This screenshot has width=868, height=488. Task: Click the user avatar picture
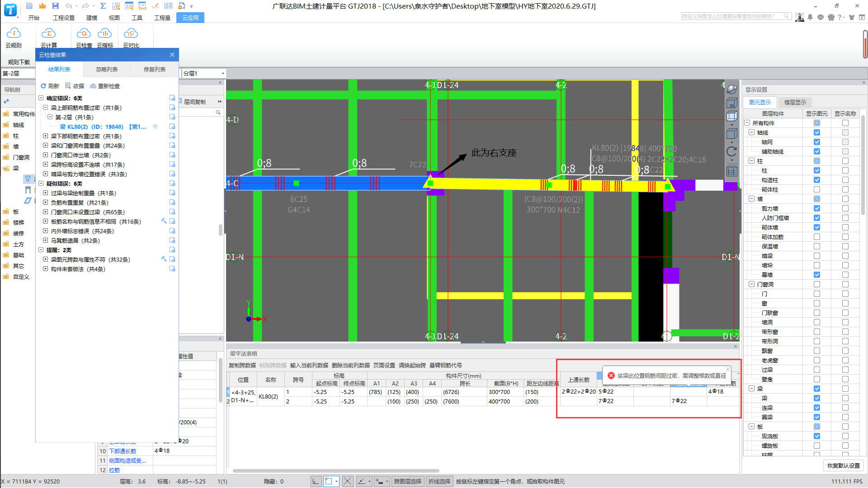tap(800, 17)
